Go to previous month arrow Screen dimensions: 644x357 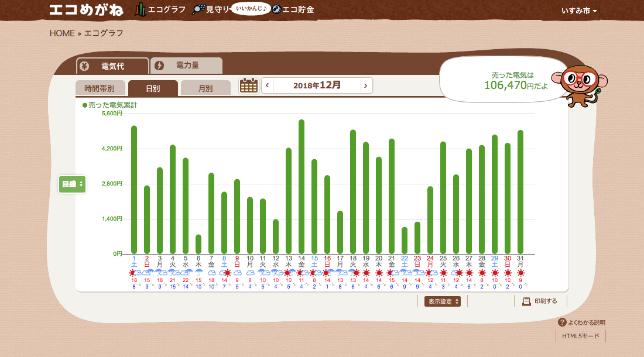pos(268,85)
